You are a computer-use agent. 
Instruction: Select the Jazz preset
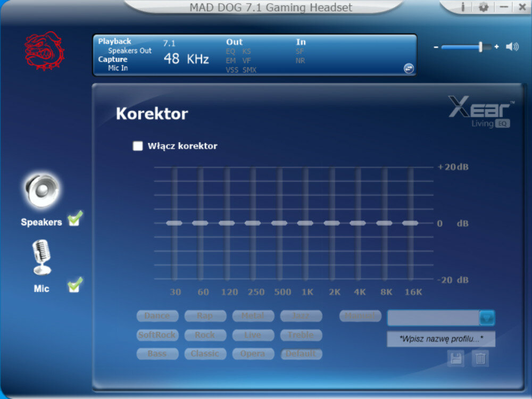coord(301,316)
